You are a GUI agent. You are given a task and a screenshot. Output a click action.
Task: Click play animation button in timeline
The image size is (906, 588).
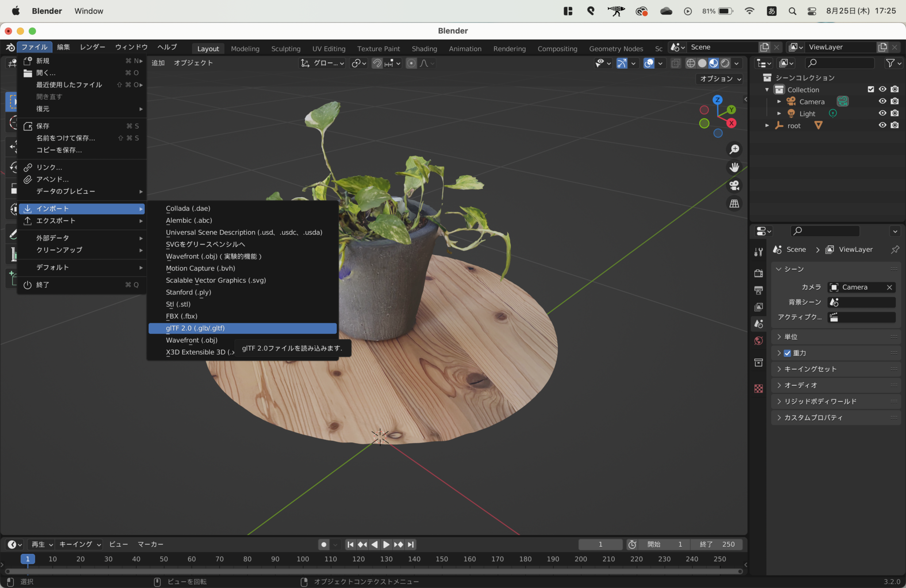click(x=386, y=545)
